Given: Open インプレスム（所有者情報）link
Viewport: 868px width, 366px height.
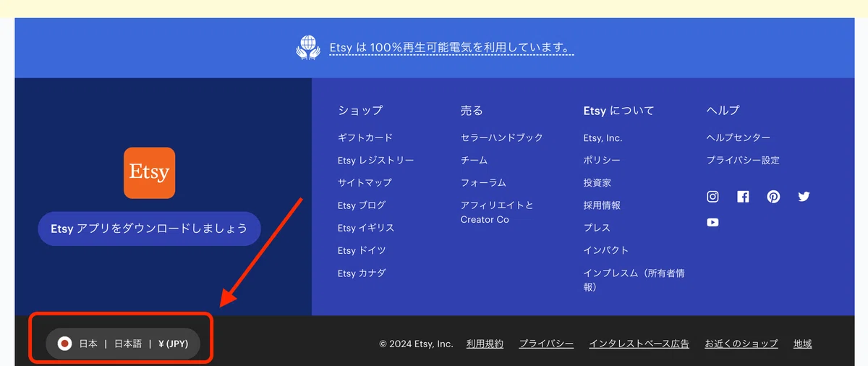Looking at the screenshot, I should (x=634, y=280).
